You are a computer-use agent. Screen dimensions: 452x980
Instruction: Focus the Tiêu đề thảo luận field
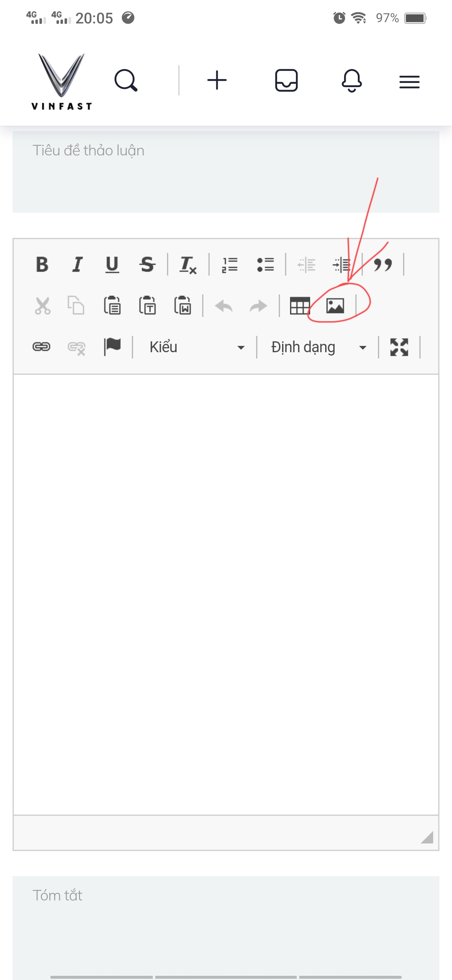[x=226, y=172]
